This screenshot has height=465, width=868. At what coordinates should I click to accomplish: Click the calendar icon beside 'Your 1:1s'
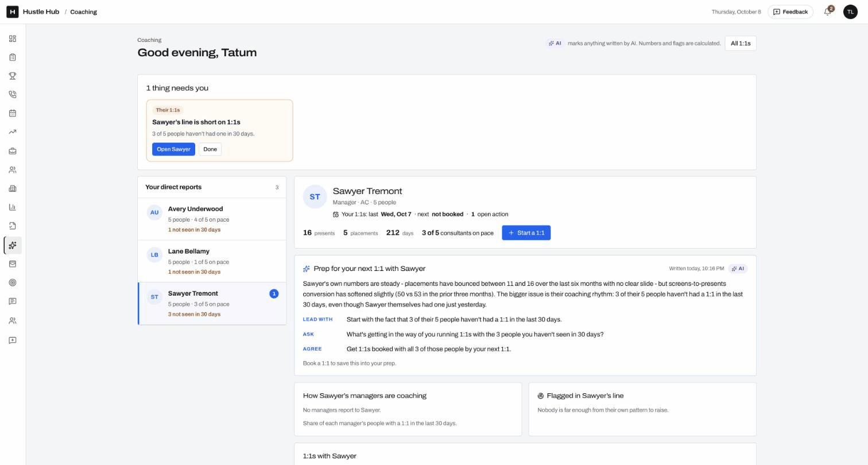click(336, 215)
